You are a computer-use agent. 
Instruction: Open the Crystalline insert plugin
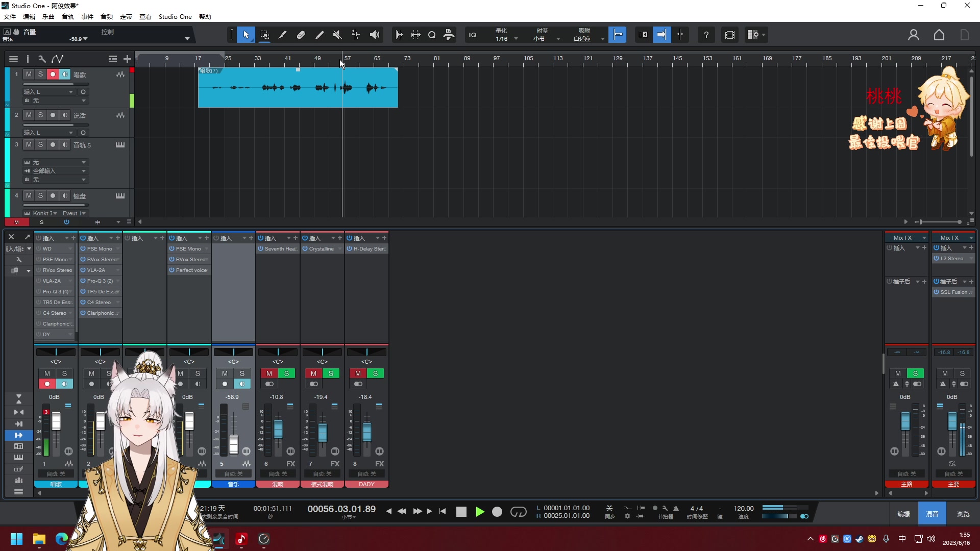(322, 249)
